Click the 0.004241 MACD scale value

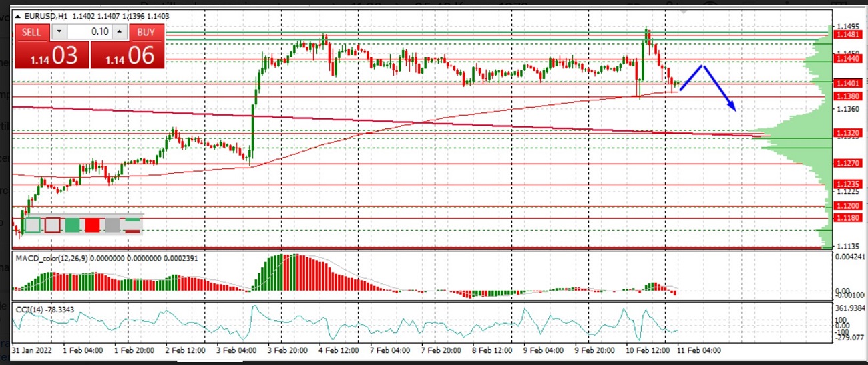pos(849,256)
